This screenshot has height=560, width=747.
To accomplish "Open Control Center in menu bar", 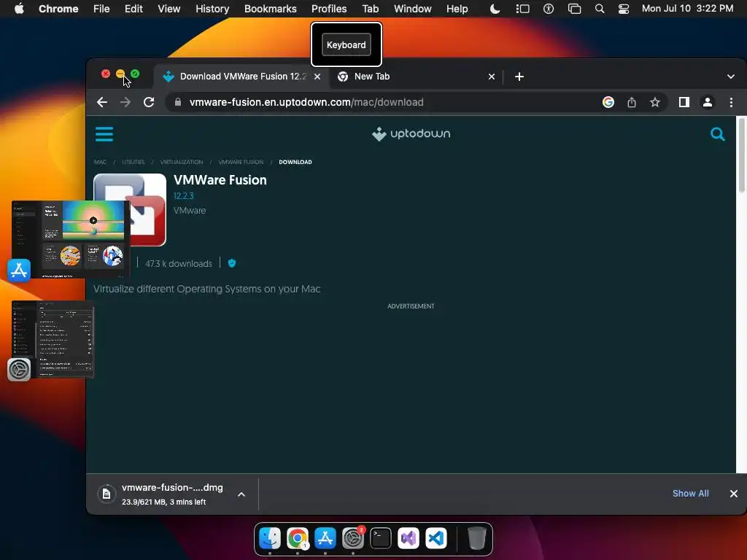I will (x=623, y=9).
